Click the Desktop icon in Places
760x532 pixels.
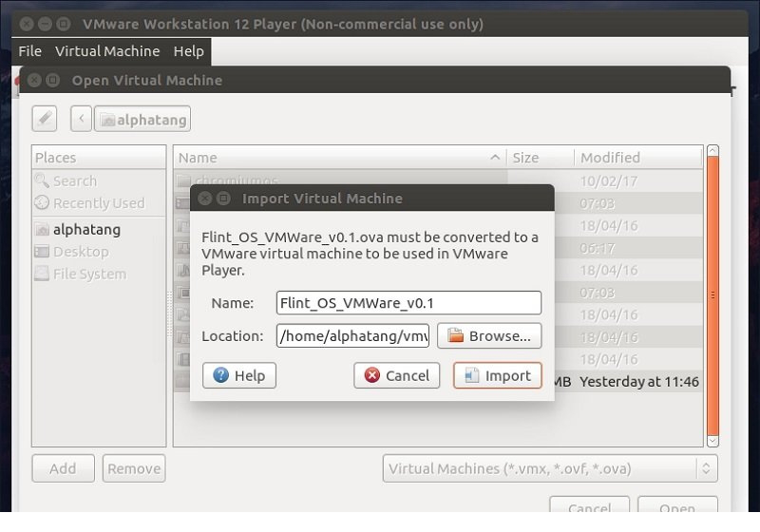(42, 252)
